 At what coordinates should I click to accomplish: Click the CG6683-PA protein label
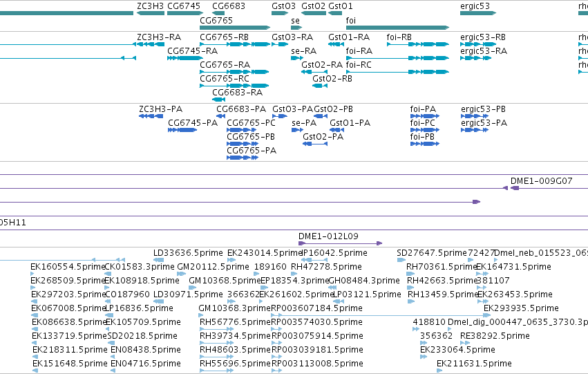(x=241, y=109)
